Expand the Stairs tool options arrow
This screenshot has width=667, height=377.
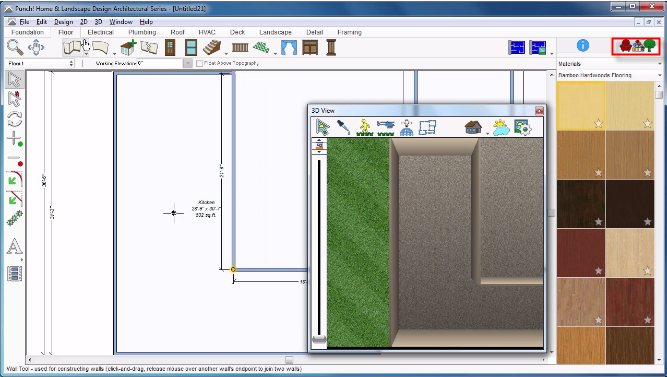pyautogui.click(x=225, y=54)
